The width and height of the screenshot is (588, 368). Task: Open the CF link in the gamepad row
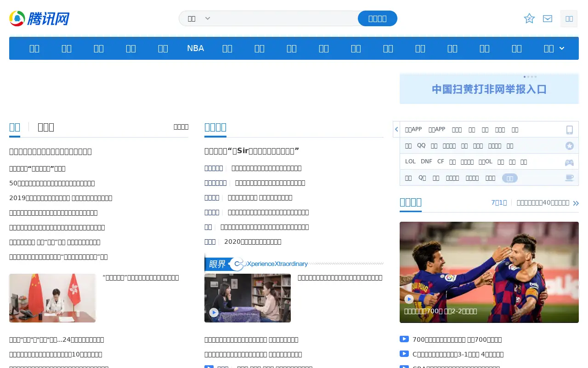tap(441, 161)
